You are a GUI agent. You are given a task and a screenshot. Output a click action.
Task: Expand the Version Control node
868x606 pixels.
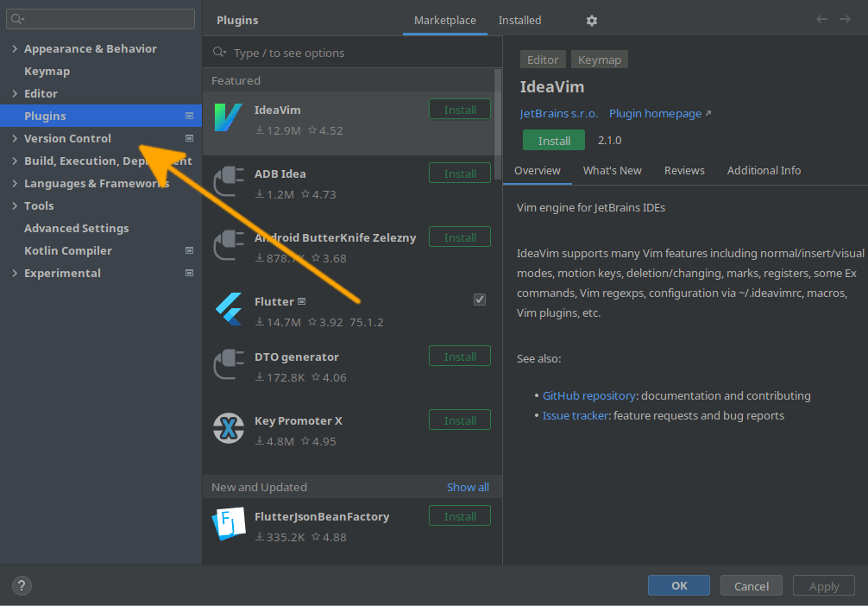(15, 138)
